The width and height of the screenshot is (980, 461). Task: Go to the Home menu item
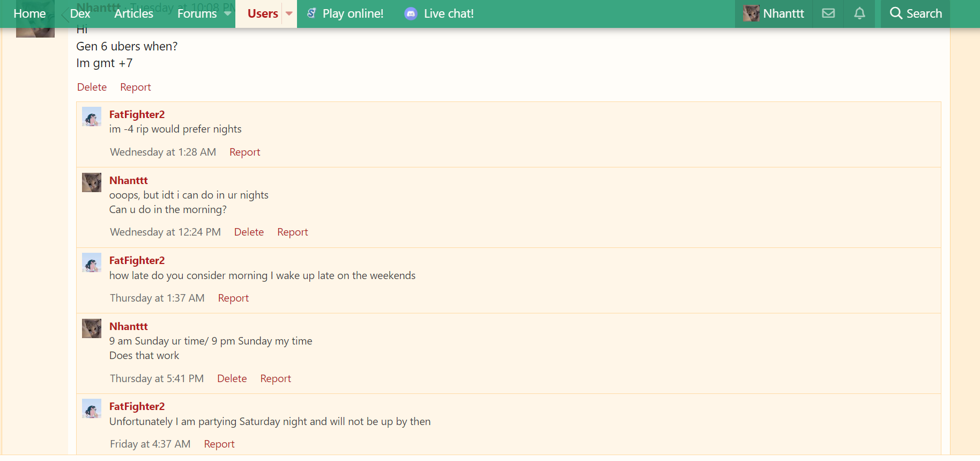coord(29,13)
